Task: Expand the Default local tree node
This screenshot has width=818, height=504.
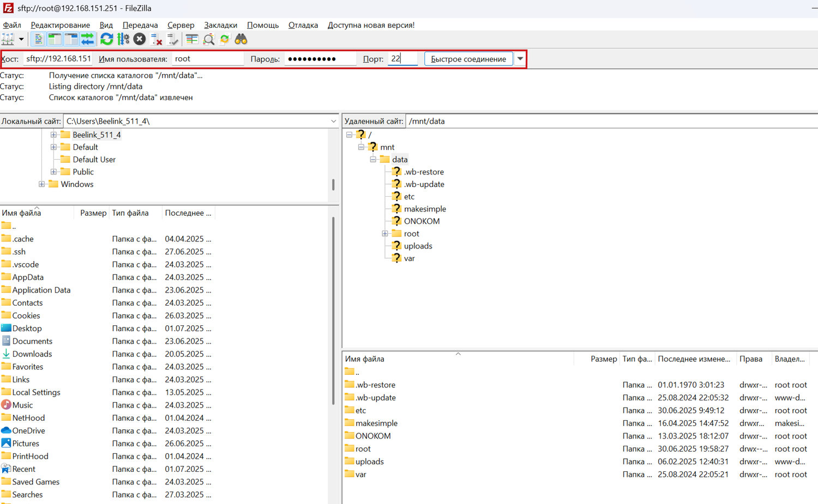Action: click(53, 147)
